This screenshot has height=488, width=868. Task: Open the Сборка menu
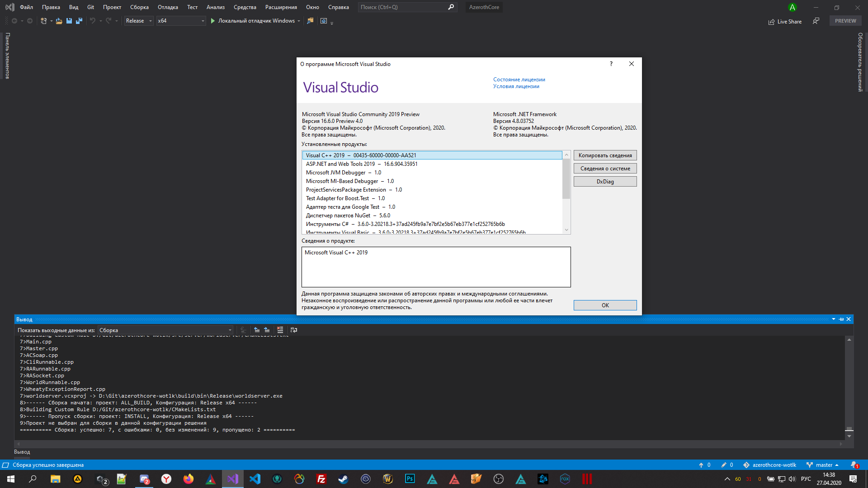(139, 7)
